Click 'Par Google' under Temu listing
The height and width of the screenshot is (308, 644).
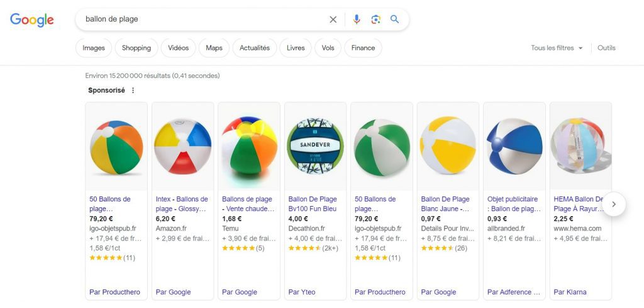click(x=240, y=292)
